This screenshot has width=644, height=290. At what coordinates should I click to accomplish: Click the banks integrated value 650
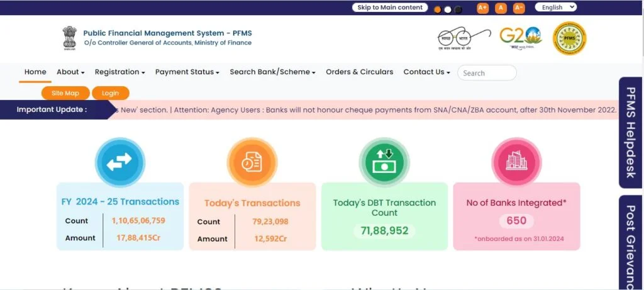point(516,221)
